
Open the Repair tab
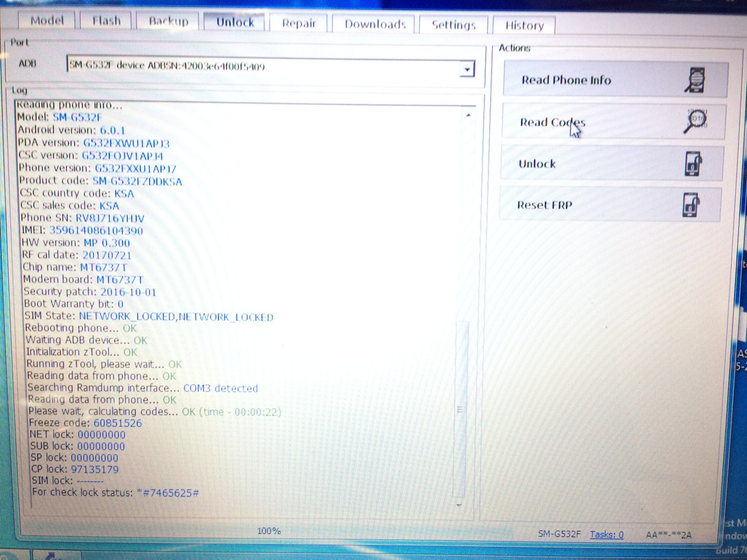click(x=299, y=23)
